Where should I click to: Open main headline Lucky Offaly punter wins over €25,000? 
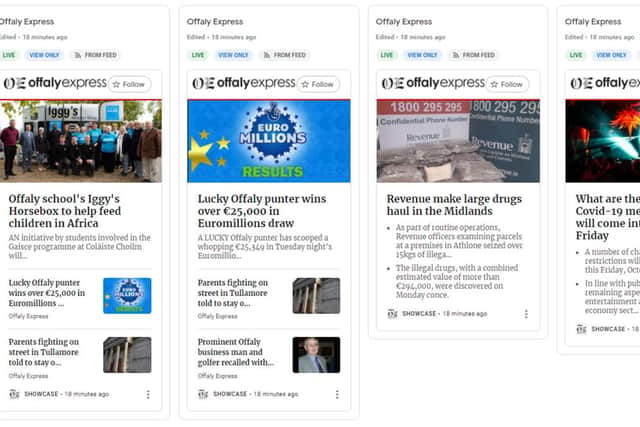pos(262,211)
